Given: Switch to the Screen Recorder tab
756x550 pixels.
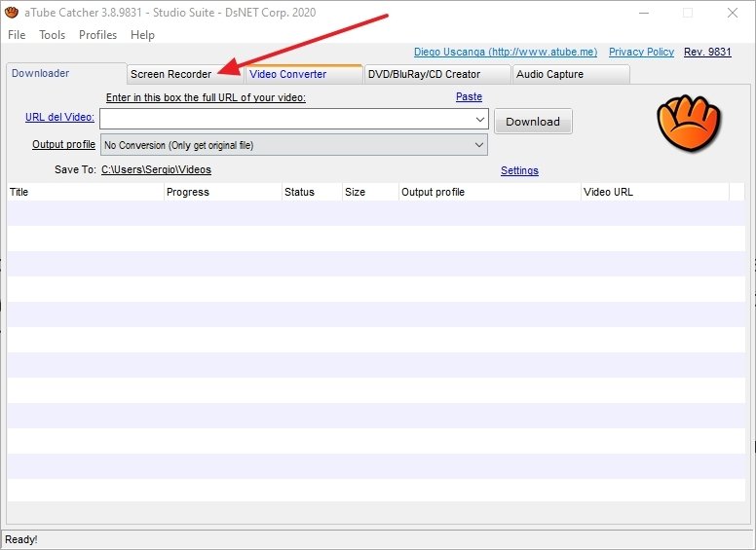Looking at the screenshot, I should pos(185,74).
